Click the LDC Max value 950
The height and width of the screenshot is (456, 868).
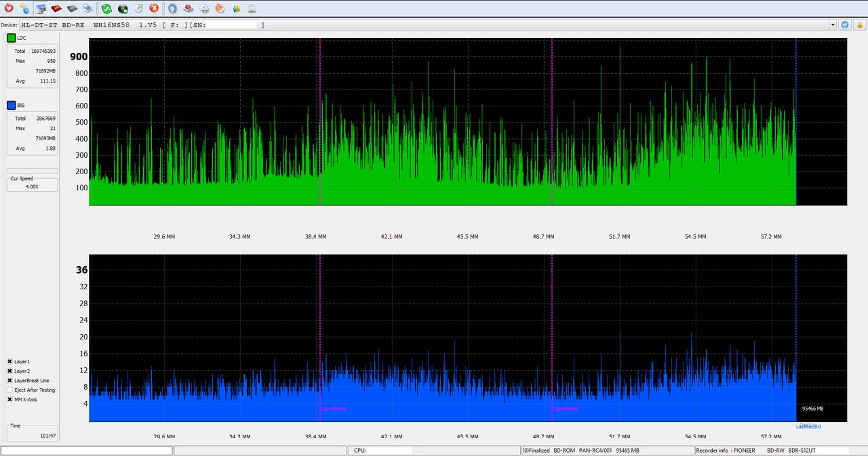point(51,61)
